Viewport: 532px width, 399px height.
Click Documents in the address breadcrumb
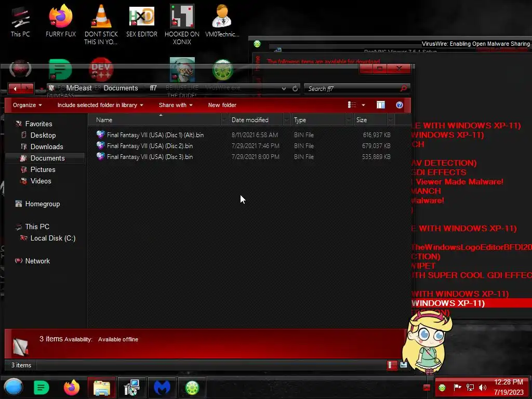coord(121,88)
